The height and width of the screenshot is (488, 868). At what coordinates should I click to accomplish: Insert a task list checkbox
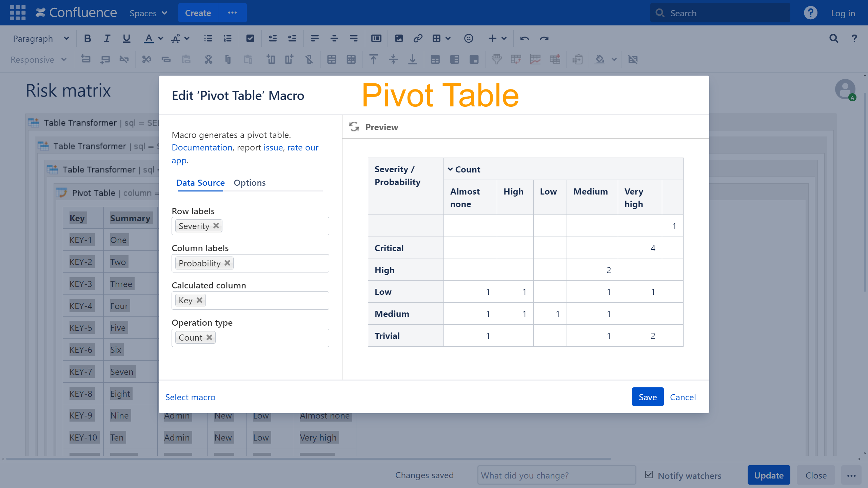250,39
